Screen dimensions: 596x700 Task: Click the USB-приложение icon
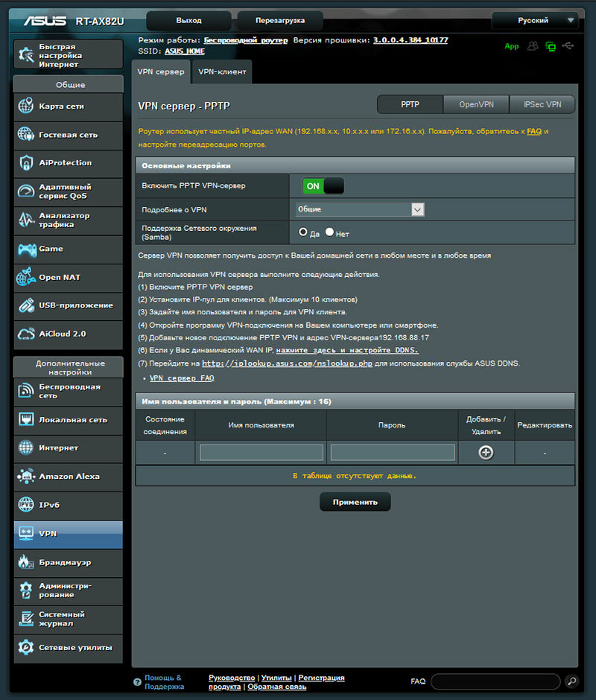[x=26, y=305]
